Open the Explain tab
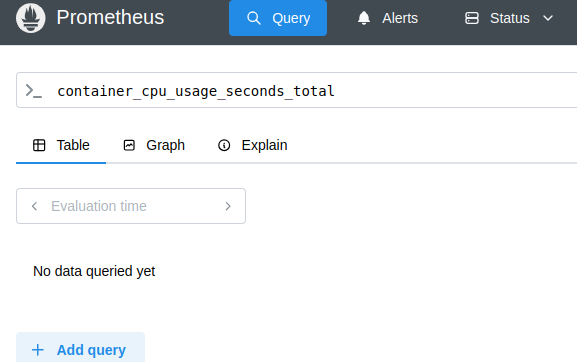The width and height of the screenshot is (577, 362). point(252,145)
